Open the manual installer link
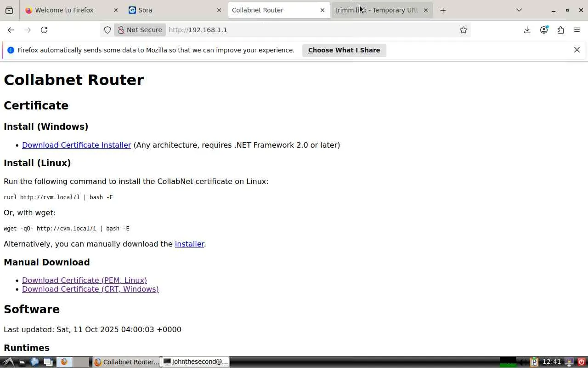This screenshot has width=588, height=368. point(189,244)
